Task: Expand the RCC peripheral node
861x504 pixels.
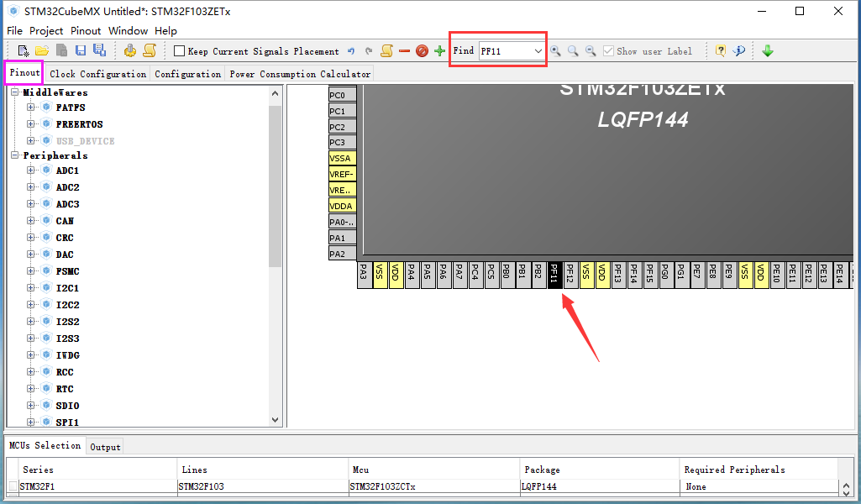Action: [31, 371]
